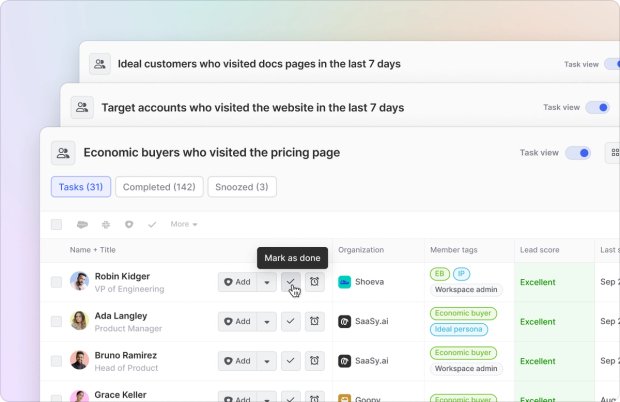620x402 pixels.
Task: Click the Member tags column header
Action: pos(454,250)
